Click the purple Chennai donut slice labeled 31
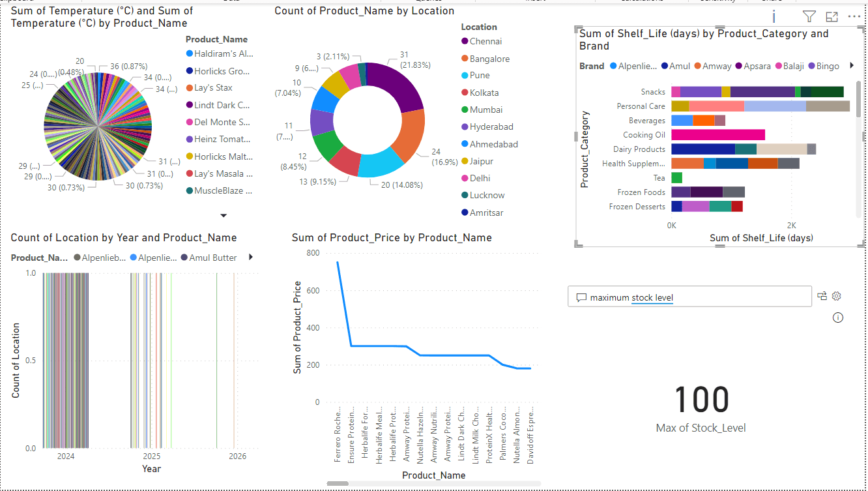This screenshot has width=868, height=491. (x=400, y=88)
